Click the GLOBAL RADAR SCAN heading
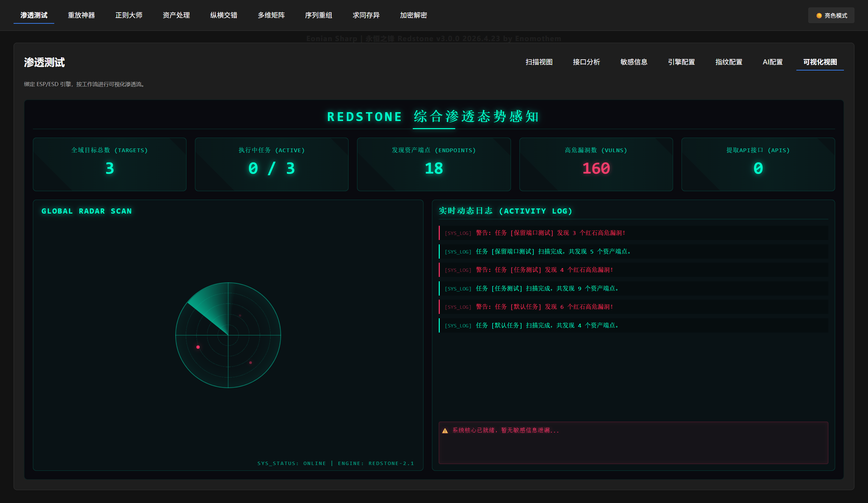Screen dimensions: 868x503 point(87,211)
